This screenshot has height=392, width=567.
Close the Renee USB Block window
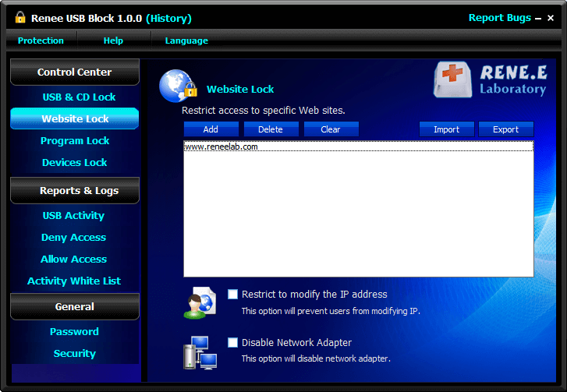[x=551, y=18]
